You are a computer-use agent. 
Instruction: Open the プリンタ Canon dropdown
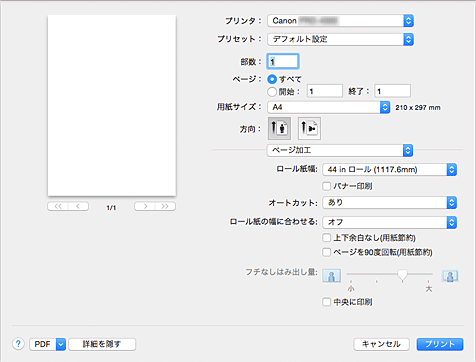(x=340, y=21)
